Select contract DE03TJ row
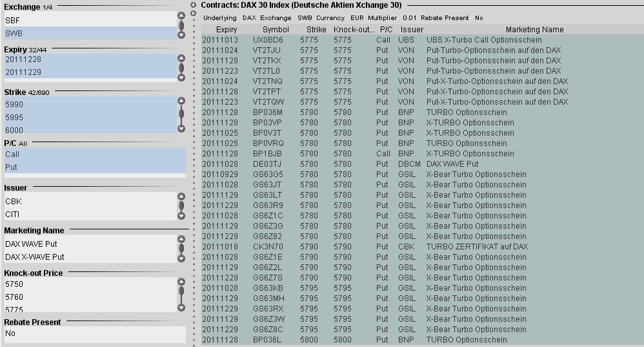This screenshot has height=347, width=644. tap(422, 164)
